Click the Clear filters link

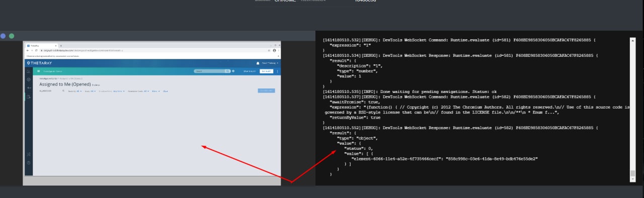click(165, 91)
